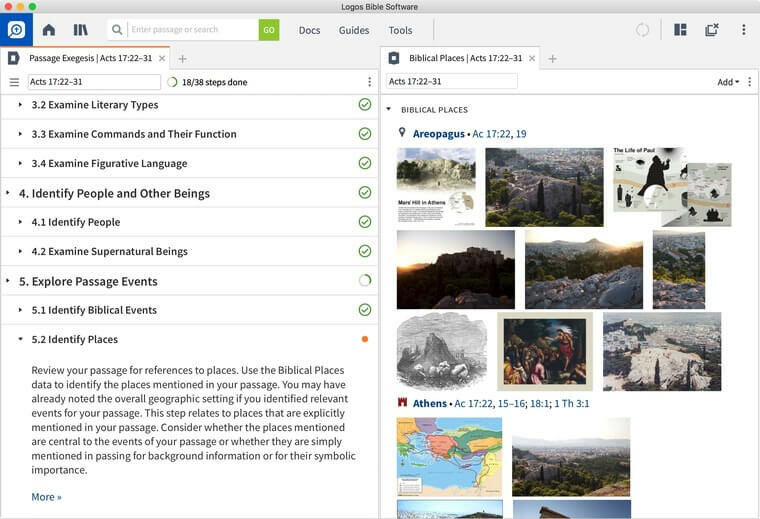
Task: Click the Biblical Places Acts 17:22-31 reference box
Action: [x=452, y=81]
